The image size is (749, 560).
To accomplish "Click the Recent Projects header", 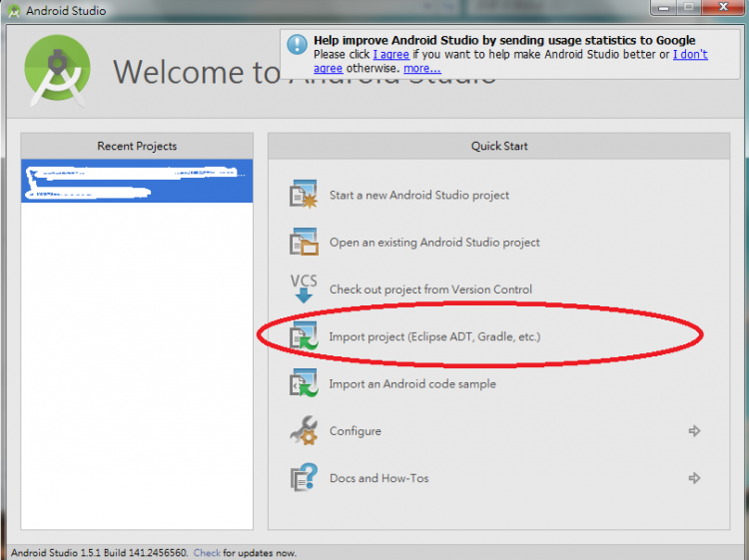I will coord(137,146).
